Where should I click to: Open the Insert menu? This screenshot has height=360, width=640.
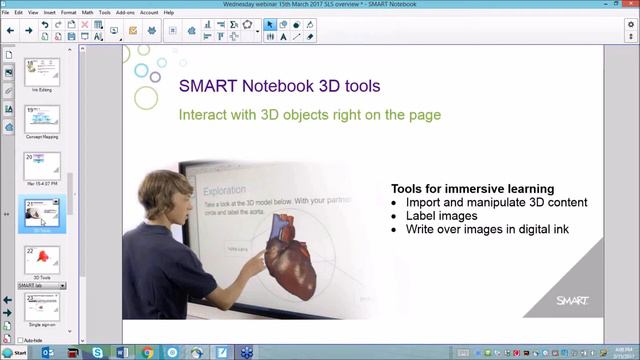pyautogui.click(x=49, y=13)
